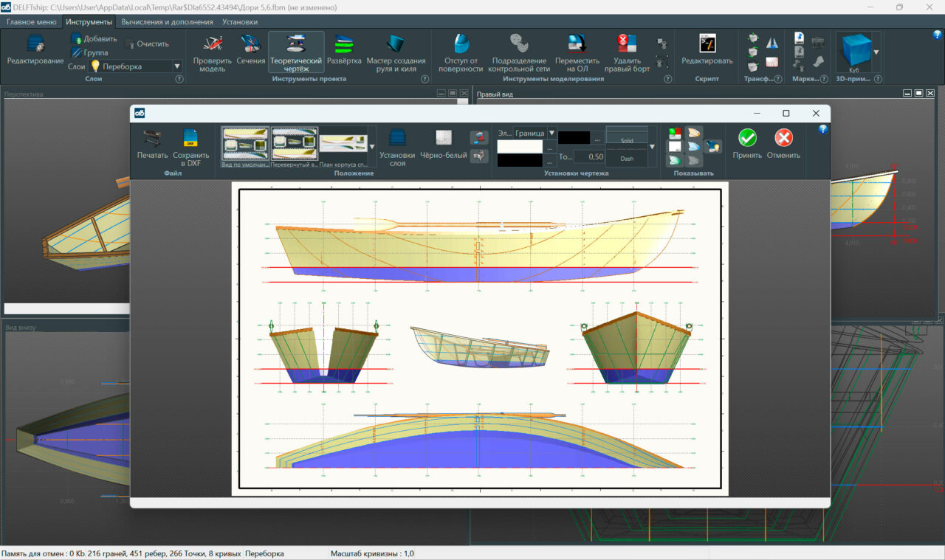Maximize the Правый вид viewport
Image resolution: width=945 pixels, height=560 pixels.
point(918,94)
